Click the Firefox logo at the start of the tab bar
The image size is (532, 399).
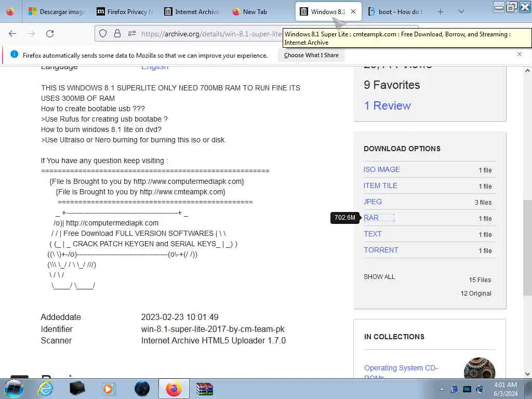pyautogui.click(x=10, y=11)
